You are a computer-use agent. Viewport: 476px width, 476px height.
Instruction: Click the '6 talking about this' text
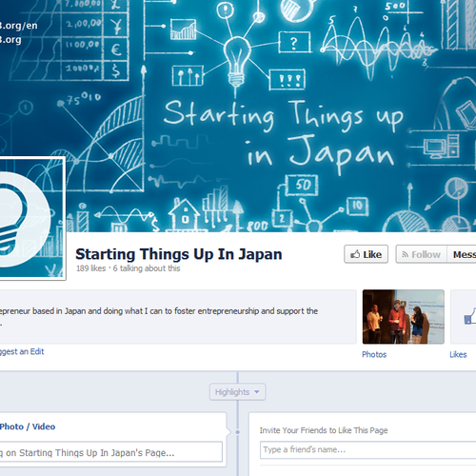click(147, 268)
